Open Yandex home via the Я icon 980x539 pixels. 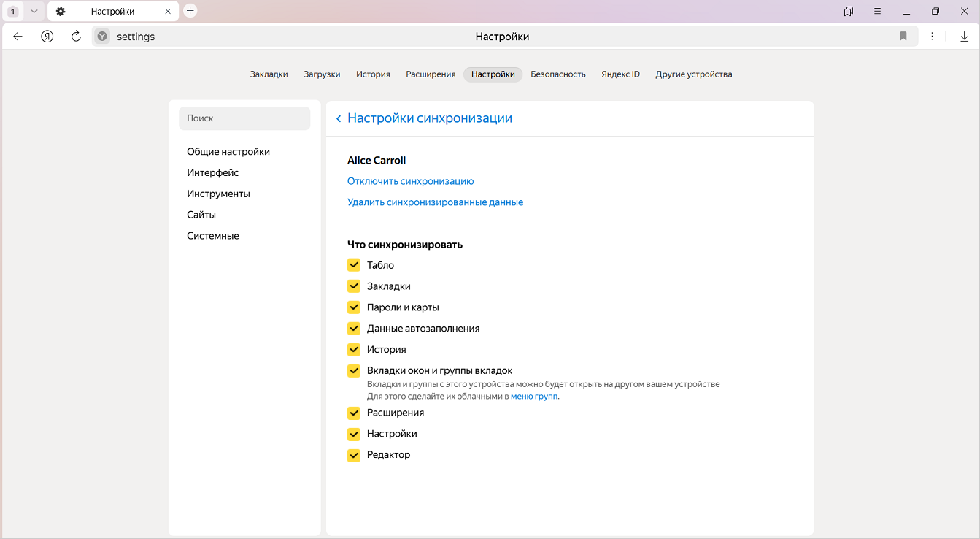(47, 37)
